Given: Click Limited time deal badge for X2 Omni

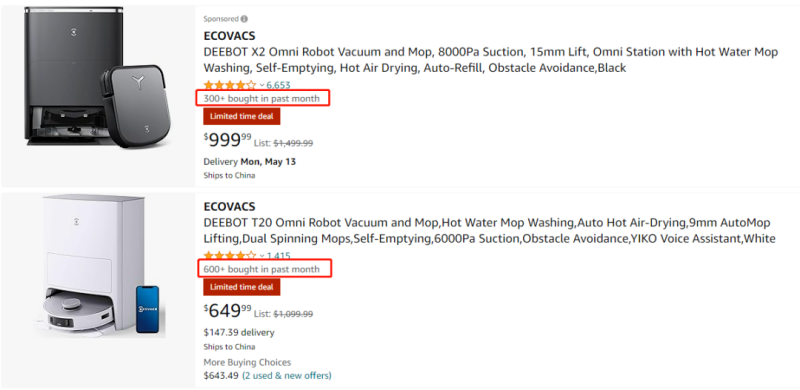Looking at the screenshot, I should pyautogui.click(x=242, y=116).
